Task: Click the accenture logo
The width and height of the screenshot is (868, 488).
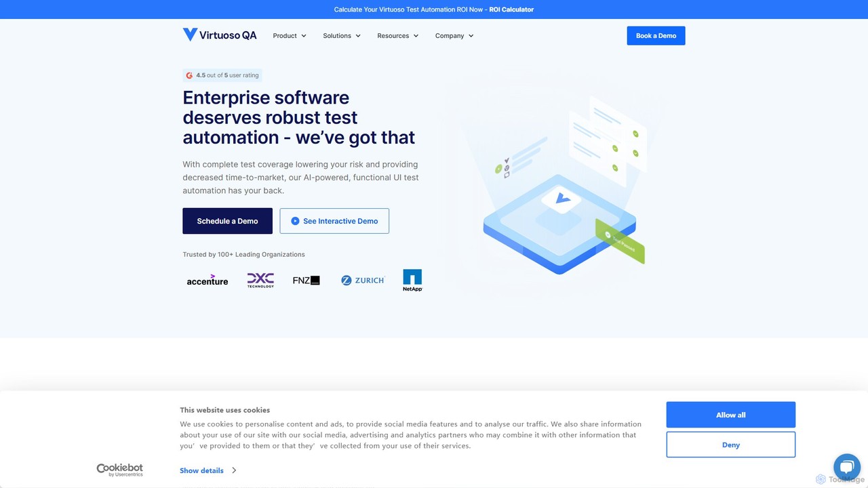Action: 208,280
